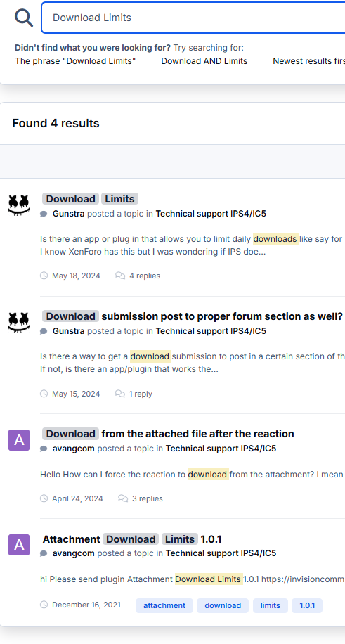The height and width of the screenshot is (644, 345).
Task: Click the magnifying glass search icon
Action: coord(24,18)
